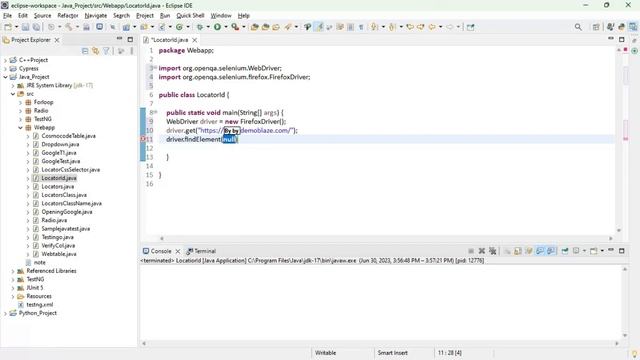Click the Search magnifier in the toolbar
640x360 pixels.
pyautogui.click(x=578, y=27)
